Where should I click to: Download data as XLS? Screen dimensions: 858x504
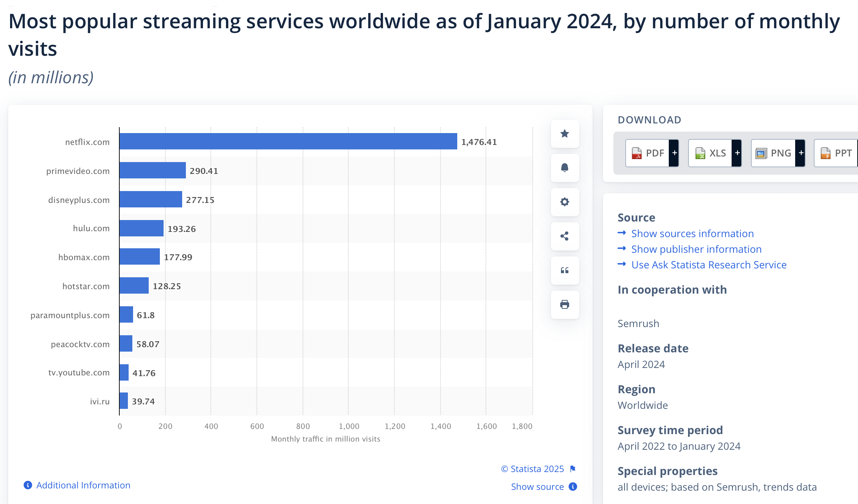coord(711,153)
